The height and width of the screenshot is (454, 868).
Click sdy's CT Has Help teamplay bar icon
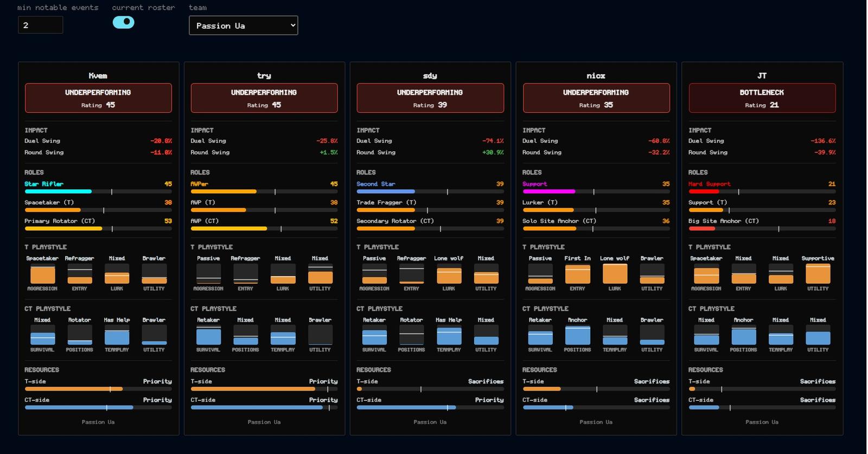click(x=449, y=335)
